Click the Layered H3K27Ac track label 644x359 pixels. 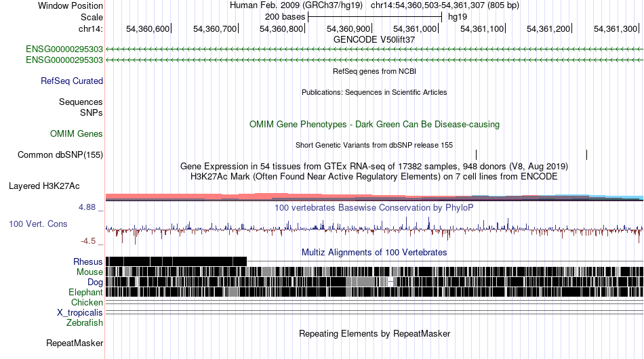pos(44,186)
